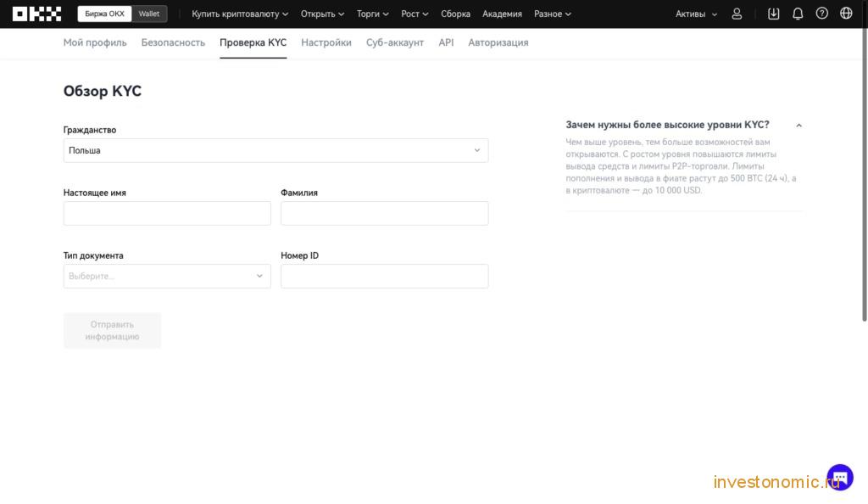Screen dimensions: 868x504
Task: Click the Настоящее имя input field
Action: tap(167, 213)
